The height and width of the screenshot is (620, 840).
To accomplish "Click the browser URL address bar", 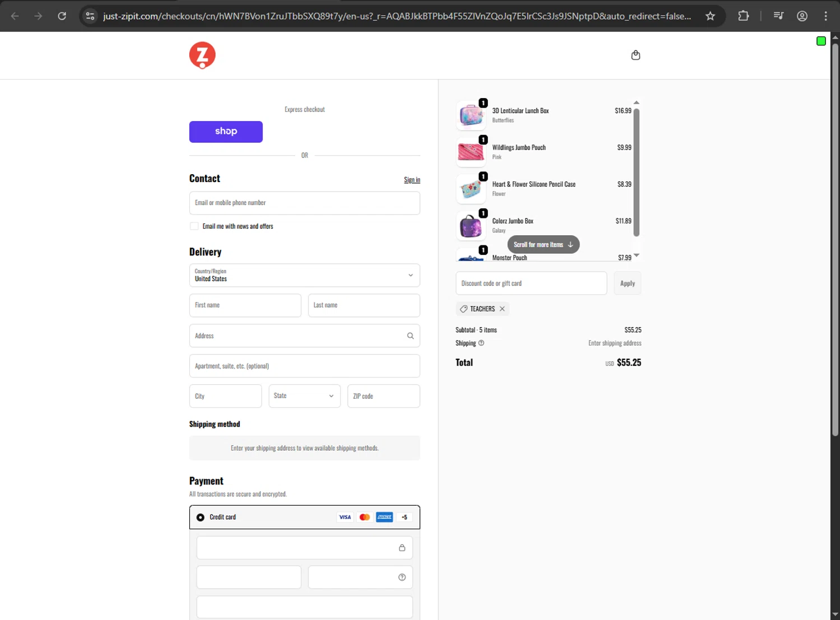I will (397, 16).
